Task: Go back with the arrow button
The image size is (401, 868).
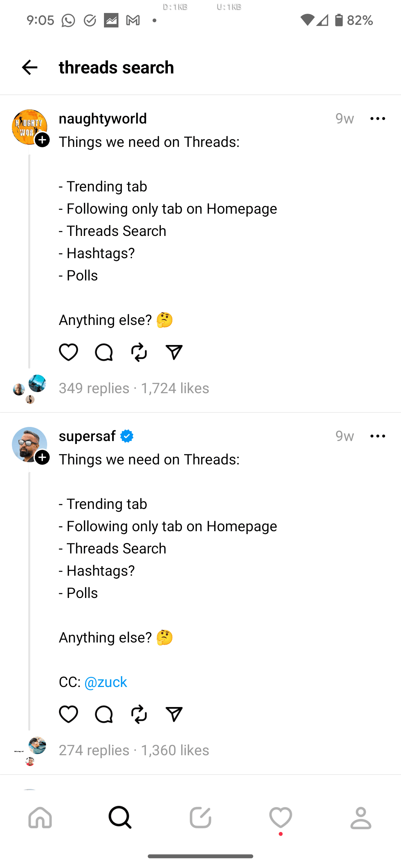Action: 29,67
